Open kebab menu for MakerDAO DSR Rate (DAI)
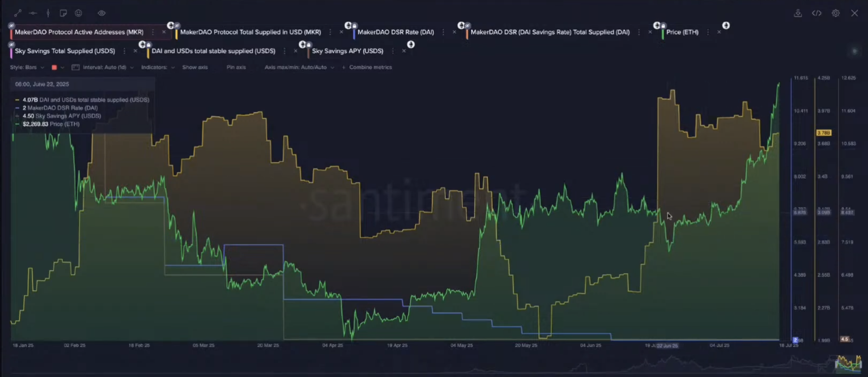868x377 pixels. (443, 32)
